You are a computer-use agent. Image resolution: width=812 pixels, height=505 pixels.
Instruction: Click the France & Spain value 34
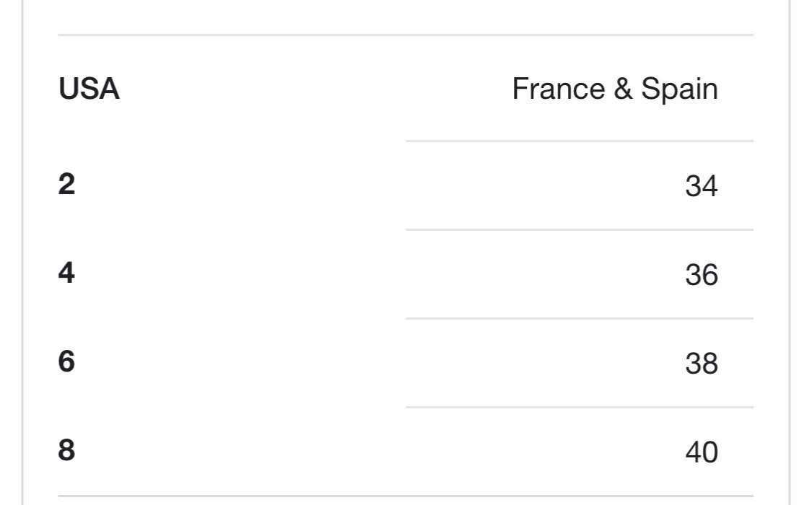(701, 185)
